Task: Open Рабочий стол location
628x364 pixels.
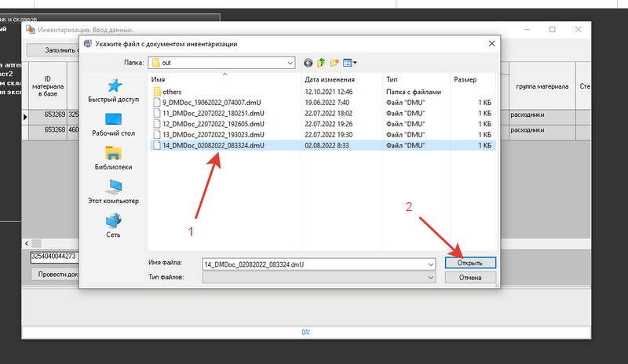Action: tap(114, 125)
